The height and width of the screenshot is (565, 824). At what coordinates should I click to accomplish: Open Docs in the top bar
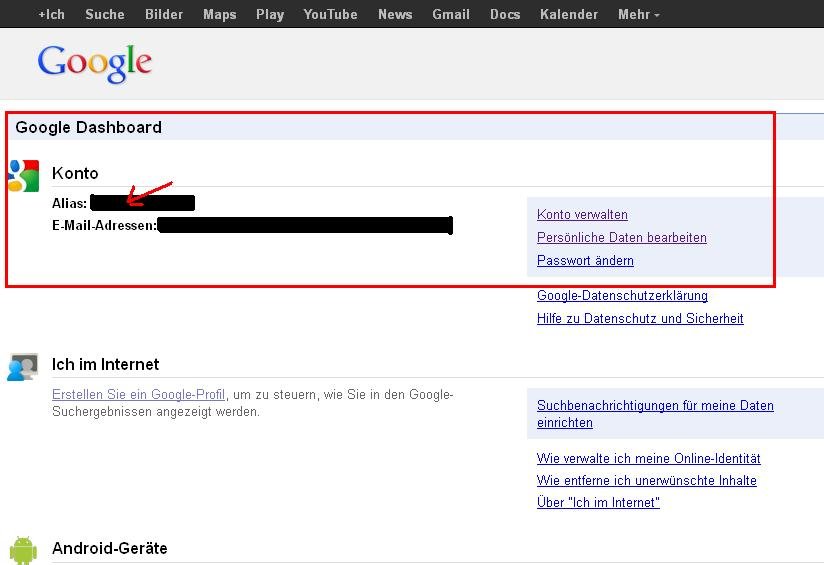point(505,14)
